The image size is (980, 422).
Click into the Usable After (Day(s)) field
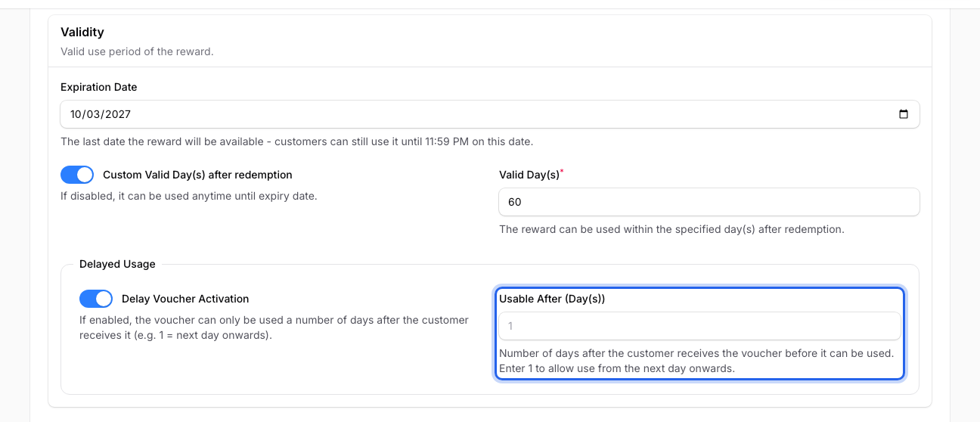pos(700,326)
